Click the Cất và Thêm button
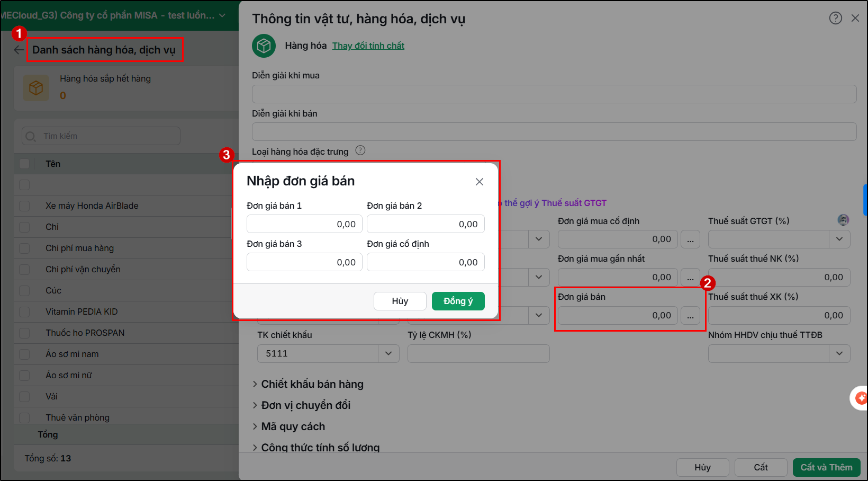 (x=826, y=467)
